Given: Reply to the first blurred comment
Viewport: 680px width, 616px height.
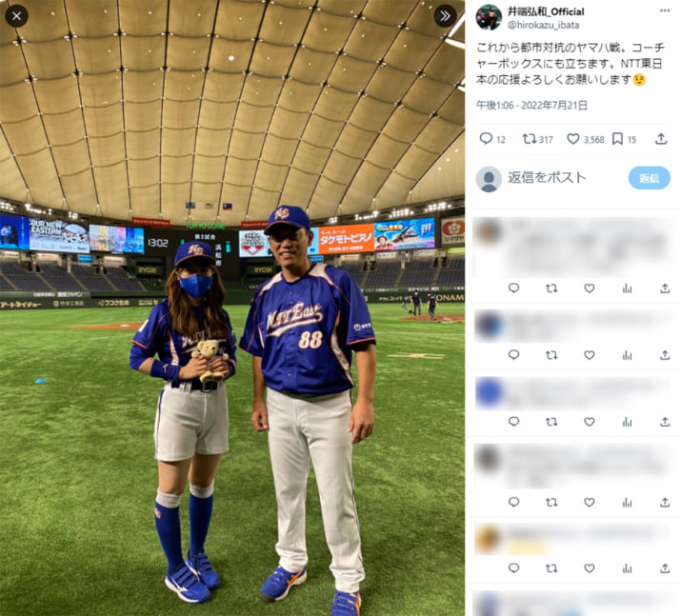Looking at the screenshot, I should point(513,288).
